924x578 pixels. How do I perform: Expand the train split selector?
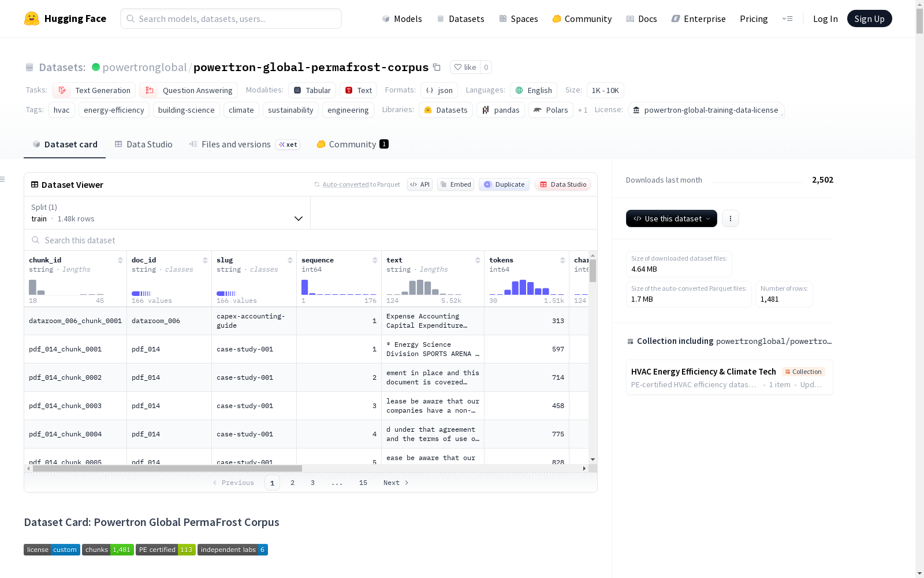pyautogui.click(x=167, y=213)
